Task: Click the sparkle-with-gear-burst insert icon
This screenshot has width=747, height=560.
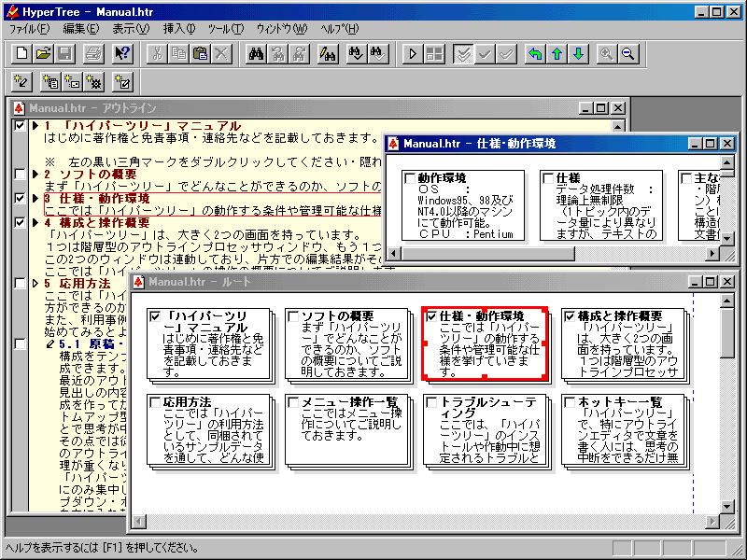Action: tap(94, 82)
